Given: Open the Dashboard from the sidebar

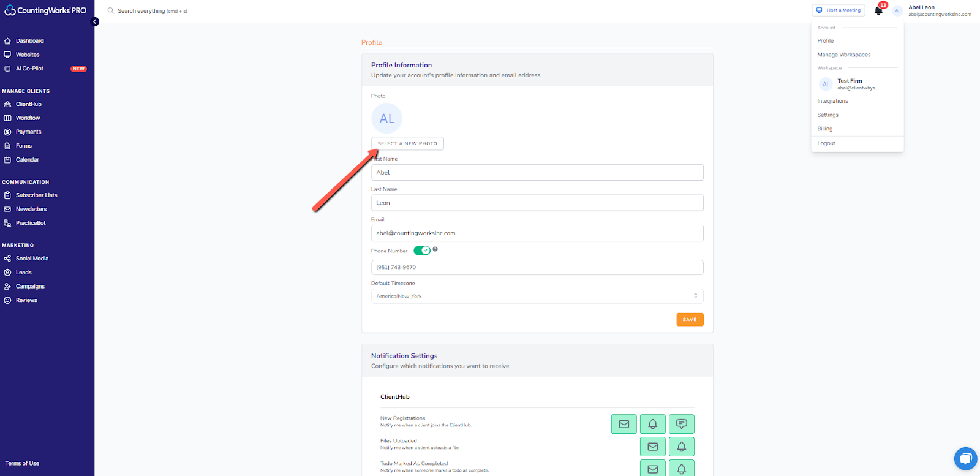Looking at the screenshot, I should click(30, 41).
